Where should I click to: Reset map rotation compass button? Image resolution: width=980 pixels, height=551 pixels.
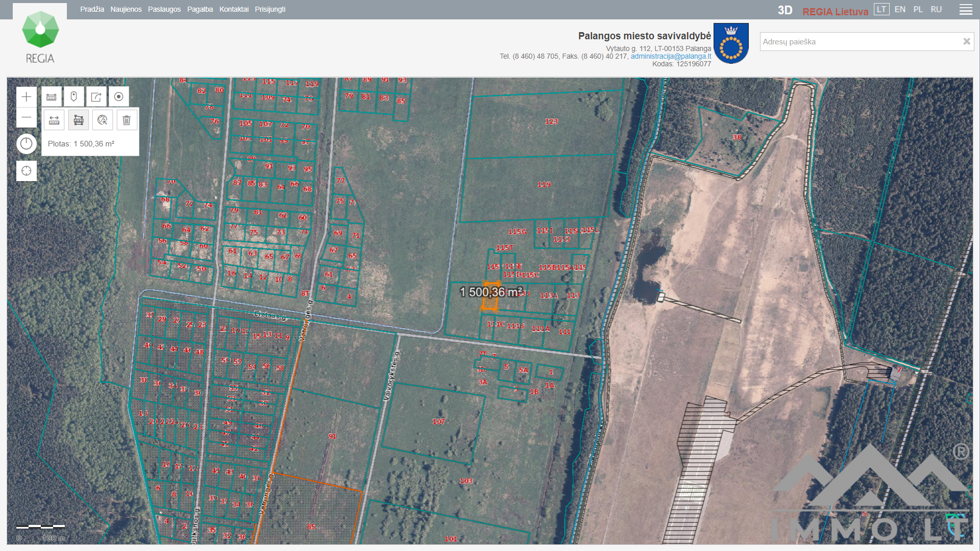coord(27,144)
